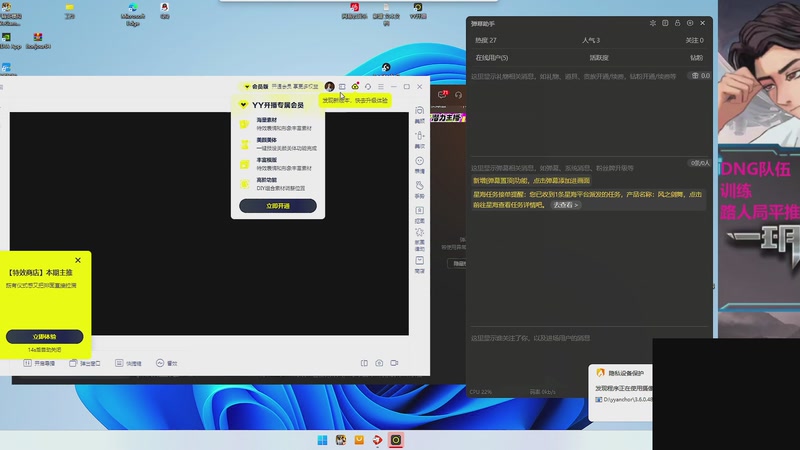This screenshot has height=450, width=800.
Task: Click the YY开播 taskbar icon with red highlight
Action: [396, 440]
